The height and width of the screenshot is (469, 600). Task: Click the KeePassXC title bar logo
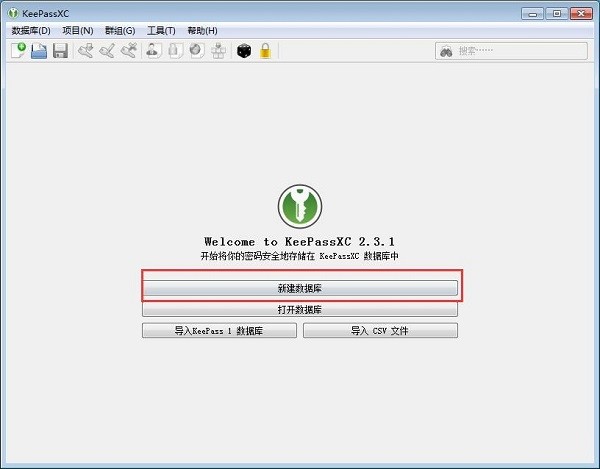tap(13, 13)
